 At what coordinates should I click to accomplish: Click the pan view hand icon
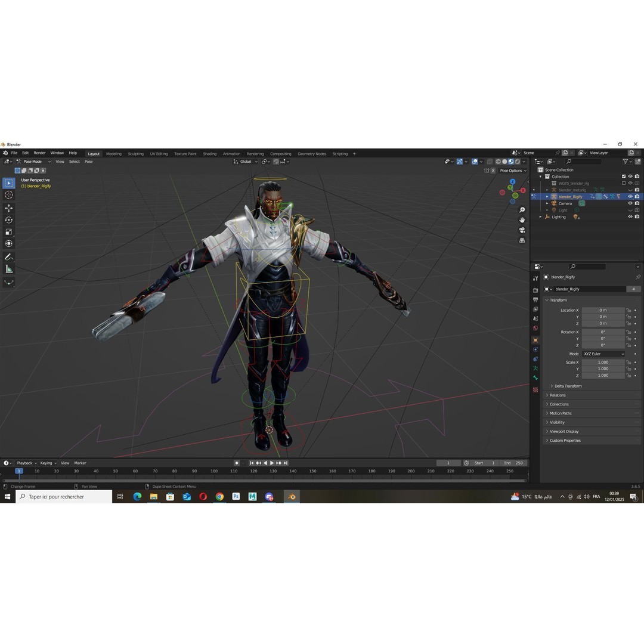[522, 220]
